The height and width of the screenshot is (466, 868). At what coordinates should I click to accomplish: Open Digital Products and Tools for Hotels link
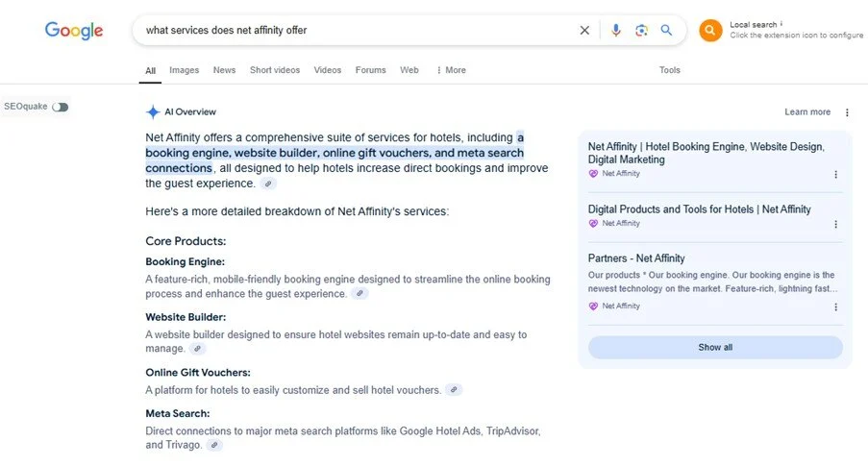coord(699,209)
